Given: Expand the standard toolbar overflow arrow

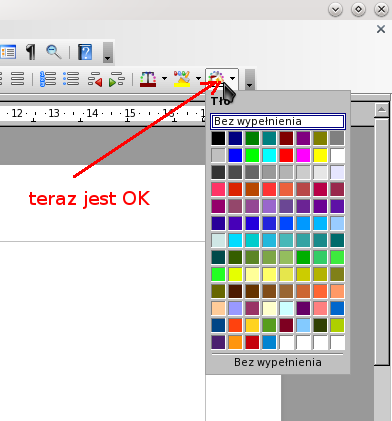Looking at the screenshot, I should coord(108,52).
